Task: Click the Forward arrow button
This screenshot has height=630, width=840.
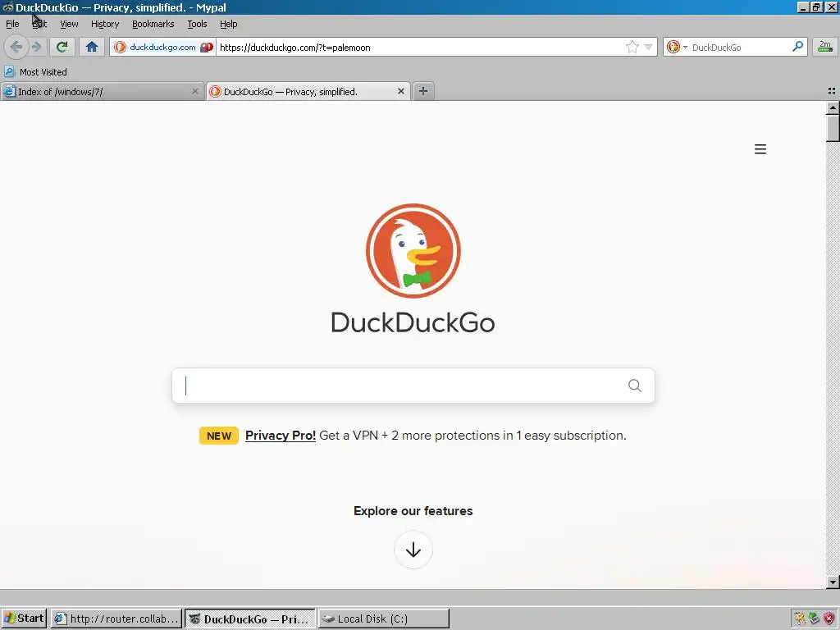Action: tap(36, 47)
